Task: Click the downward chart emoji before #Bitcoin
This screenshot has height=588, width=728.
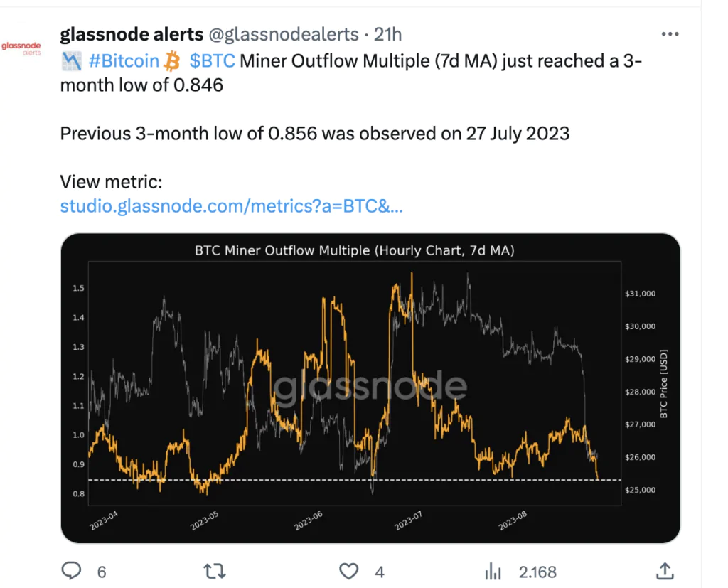Action: [71, 62]
